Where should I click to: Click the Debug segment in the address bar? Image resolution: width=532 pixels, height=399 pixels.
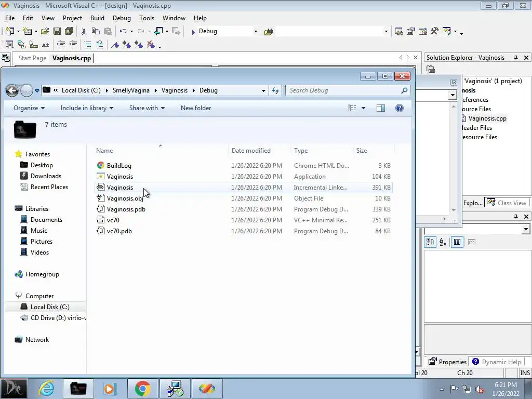(208, 90)
